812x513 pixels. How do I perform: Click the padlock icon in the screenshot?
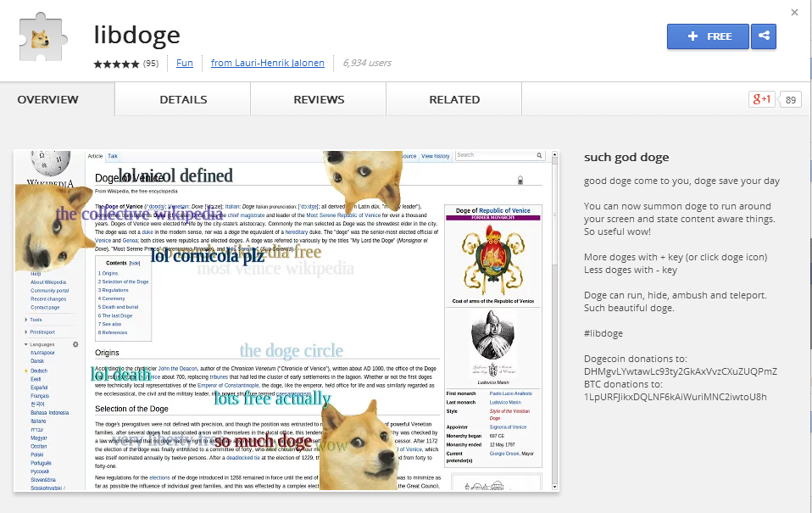(520, 180)
